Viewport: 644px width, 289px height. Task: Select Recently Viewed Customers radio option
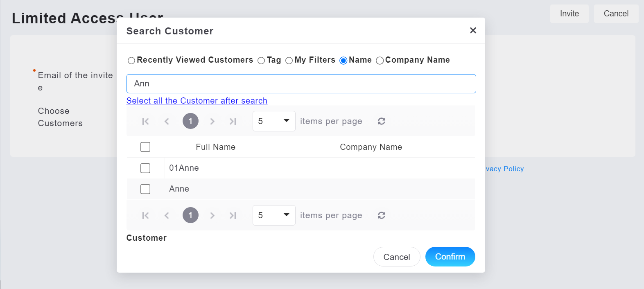pos(131,61)
